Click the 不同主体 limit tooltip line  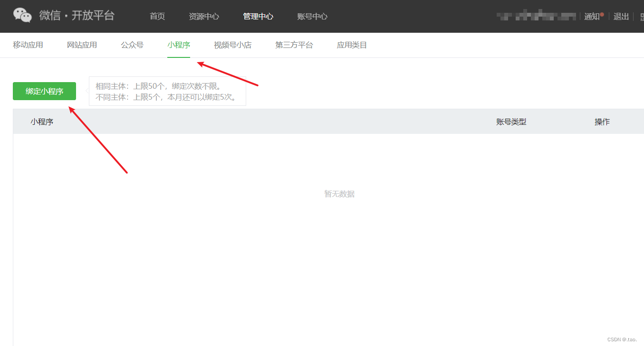coord(167,97)
